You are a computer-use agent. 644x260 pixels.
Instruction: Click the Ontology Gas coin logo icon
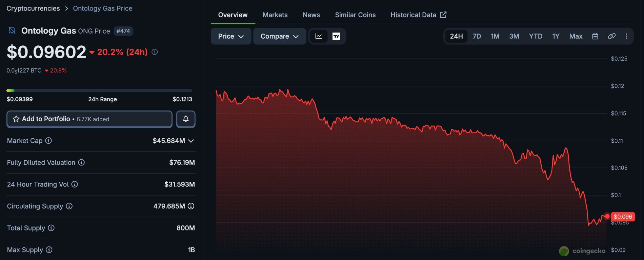12,31
